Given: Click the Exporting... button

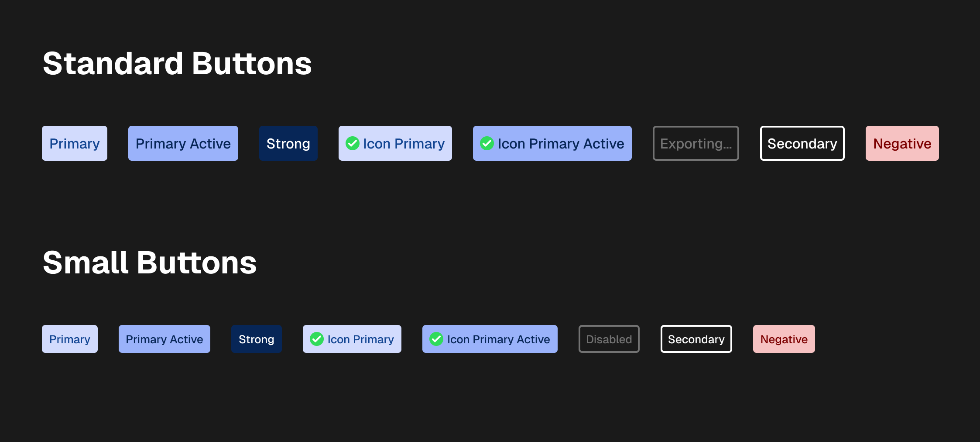Looking at the screenshot, I should click(x=696, y=143).
